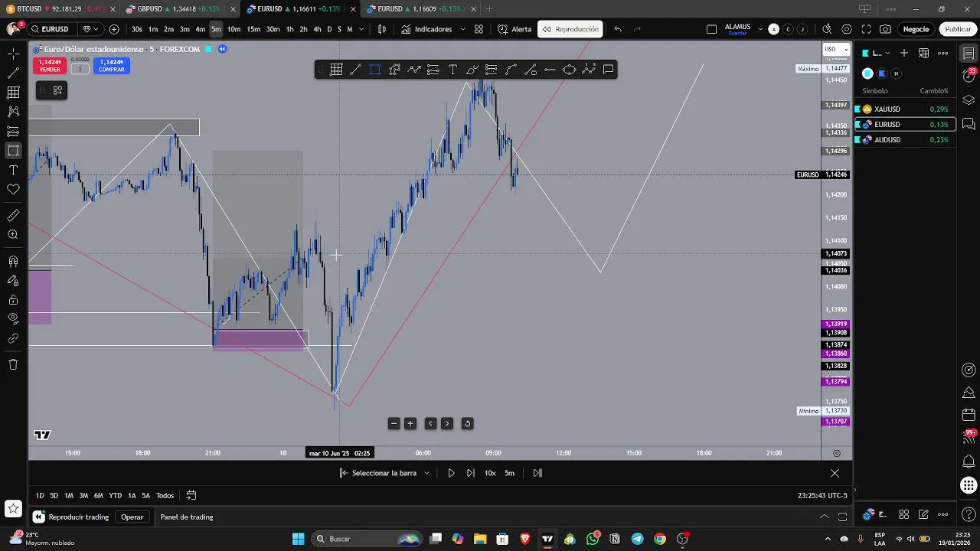This screenshot has width=980, height=551.
Task: Select the 15m timeframe
Action: click(x=253, y=29)
